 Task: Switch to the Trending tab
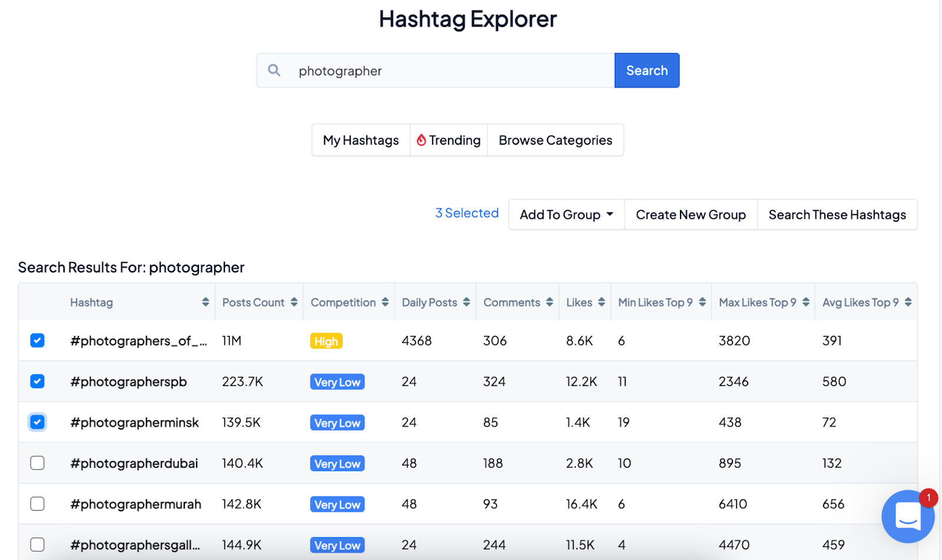click(x=449, y=140)
